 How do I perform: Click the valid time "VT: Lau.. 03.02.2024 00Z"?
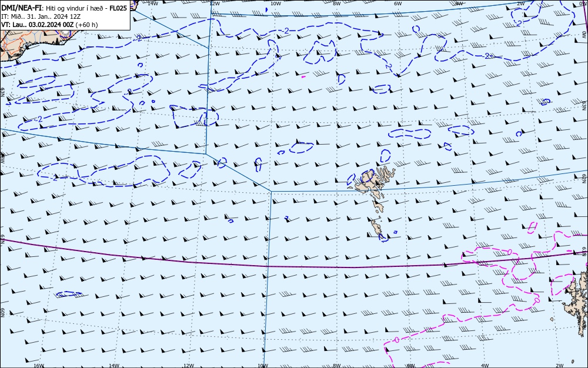coord(38,25)
